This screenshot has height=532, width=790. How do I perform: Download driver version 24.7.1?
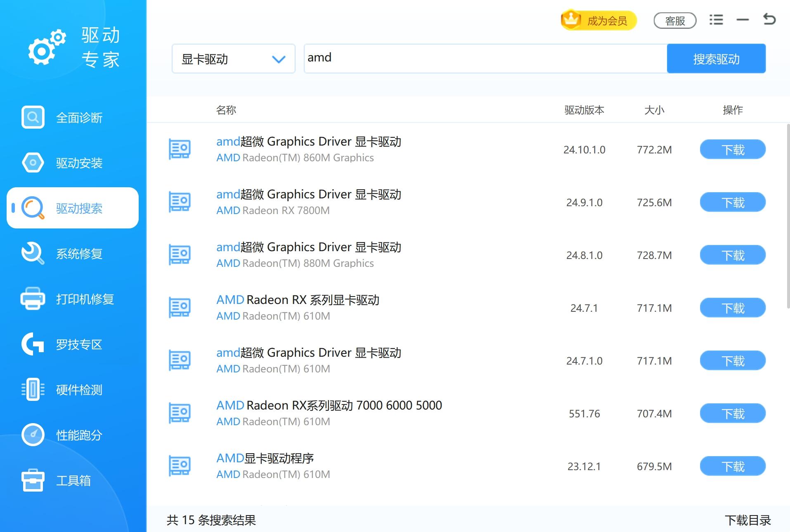coord(733,308)
